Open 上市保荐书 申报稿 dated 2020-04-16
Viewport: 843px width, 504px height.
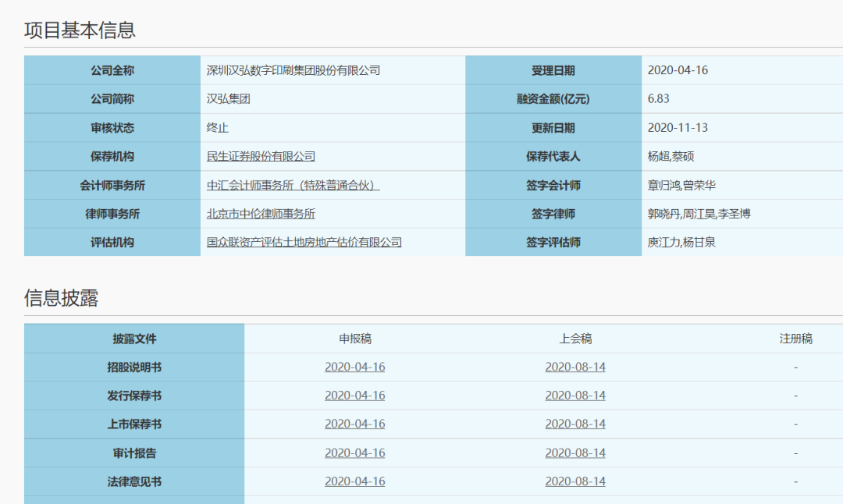[355, 424]
